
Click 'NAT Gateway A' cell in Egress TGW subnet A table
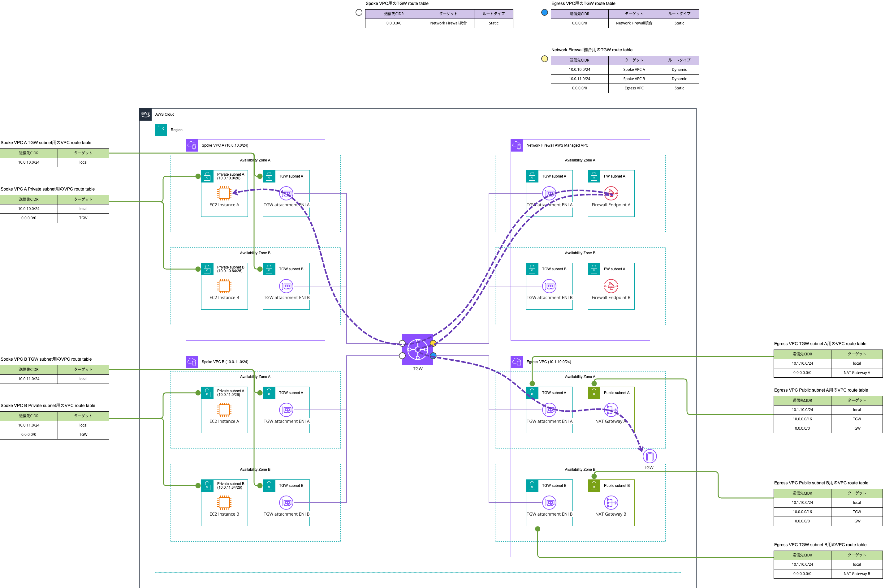click(x=857, y=373)
